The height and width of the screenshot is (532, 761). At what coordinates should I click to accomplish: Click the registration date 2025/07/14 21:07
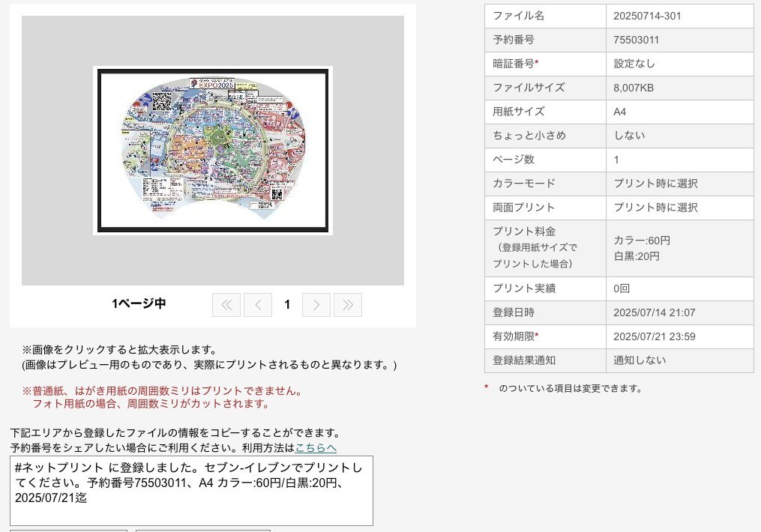[x=655, y=312]
